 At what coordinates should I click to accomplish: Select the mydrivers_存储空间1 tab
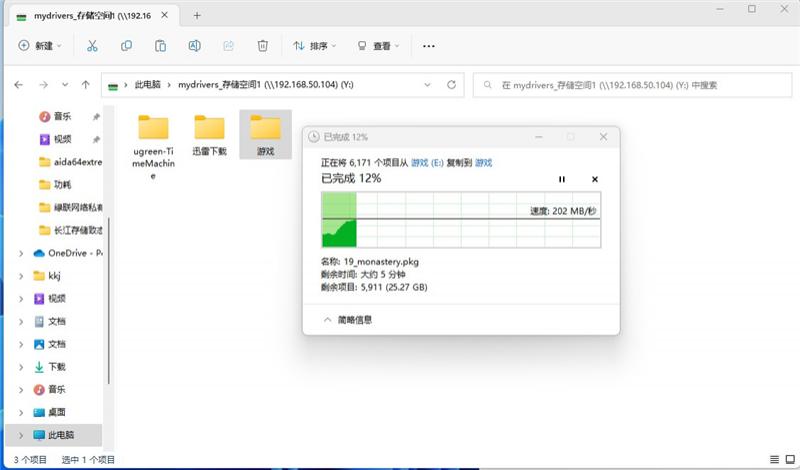point(92,16)
